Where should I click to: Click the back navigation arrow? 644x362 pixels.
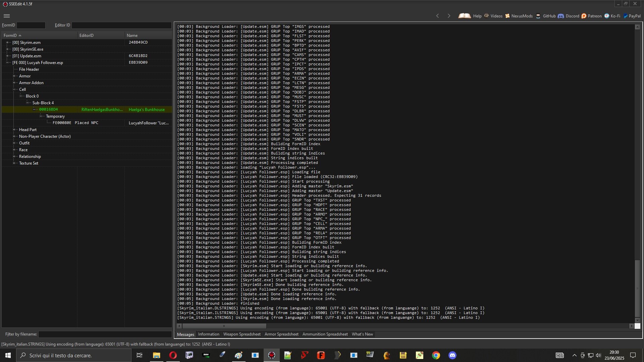[437, 16]
